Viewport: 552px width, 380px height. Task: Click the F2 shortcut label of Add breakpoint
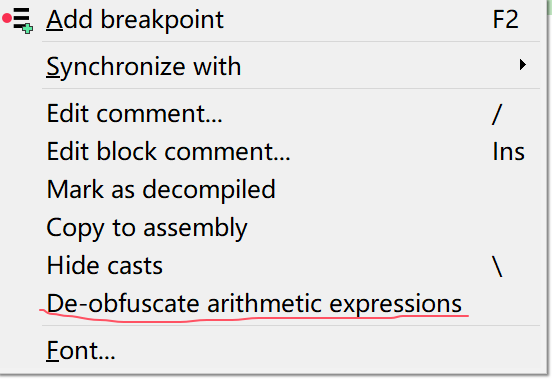[x=506, y=20]
